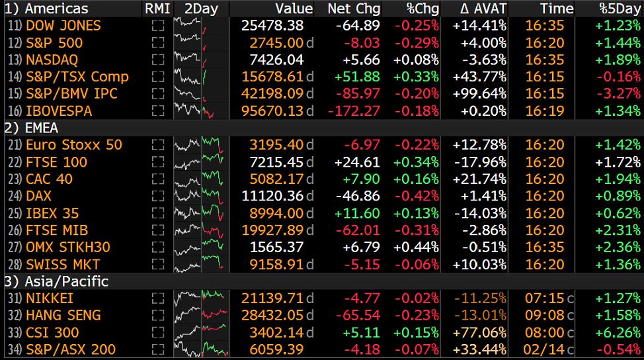This screenshot has height=360, width=644.
Task: Open the SWISS MKT 2Day sparkline chart
Action: click(x=201, y=264)
